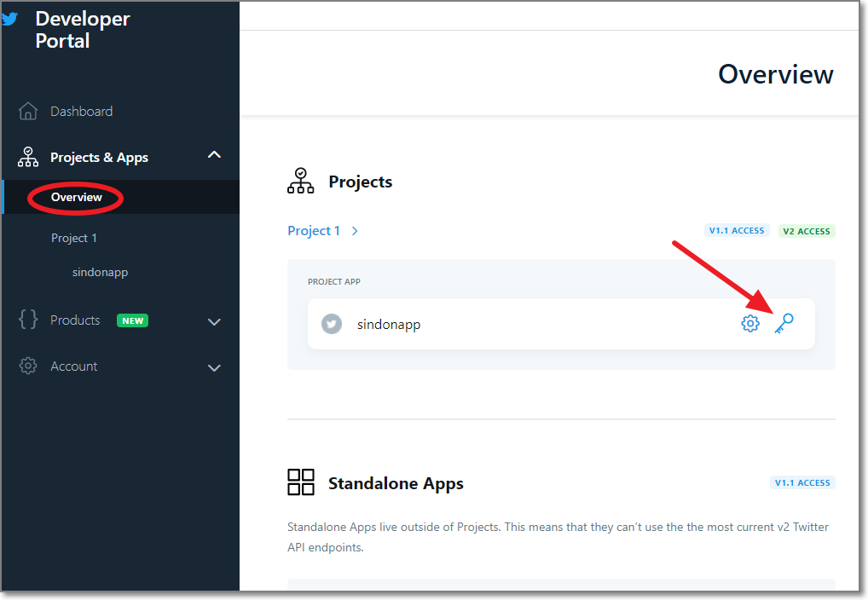This screenshot has width=868, height=600.
Task: Open sindonapp settings gear icon
Action: [x=750, y=324]
